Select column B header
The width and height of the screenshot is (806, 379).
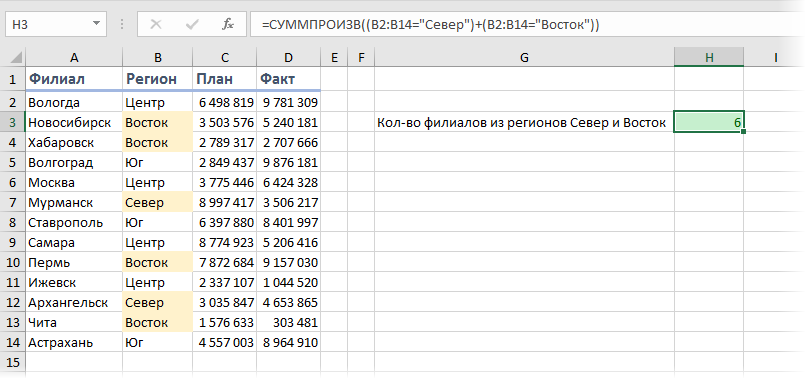[158, 58]
